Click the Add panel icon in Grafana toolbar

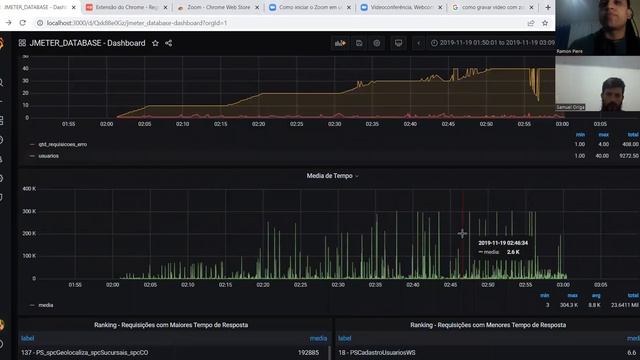(x=340, y=43)
